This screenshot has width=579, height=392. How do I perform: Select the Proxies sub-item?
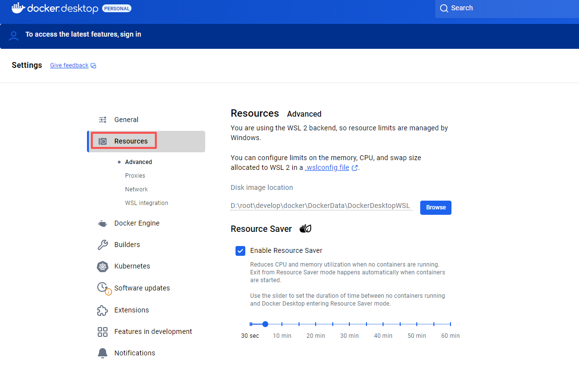135,176
